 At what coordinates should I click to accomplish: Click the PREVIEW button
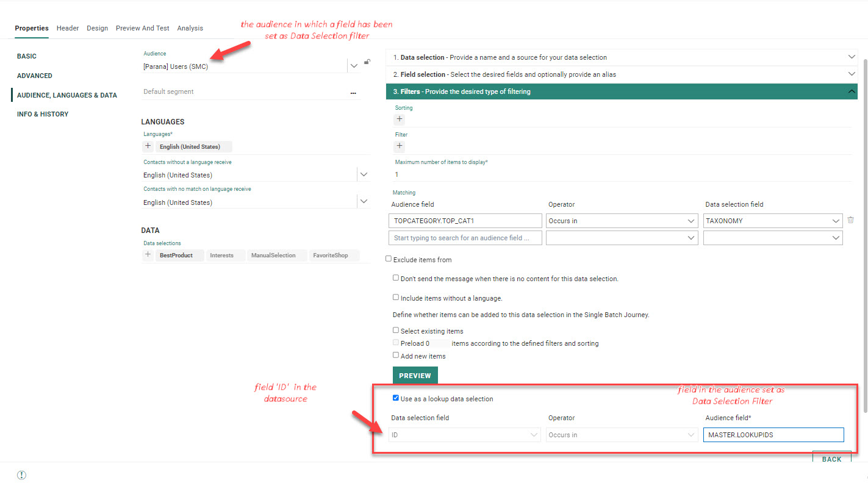(x=415, y=376)
